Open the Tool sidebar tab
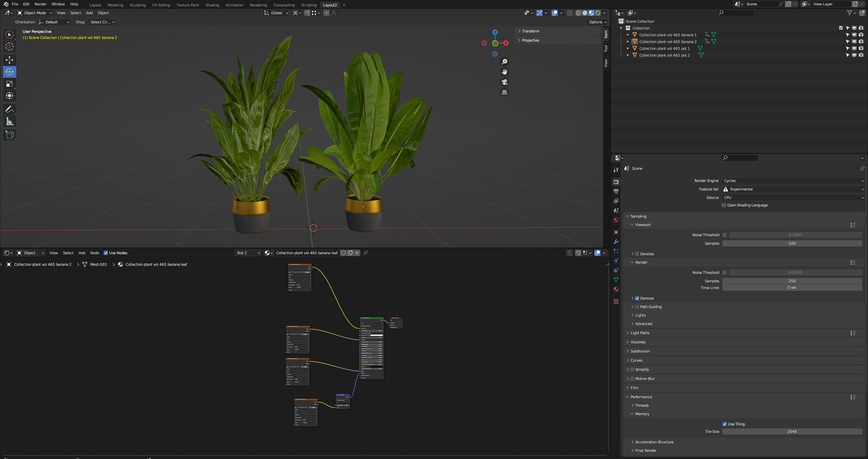 [606, 49]
